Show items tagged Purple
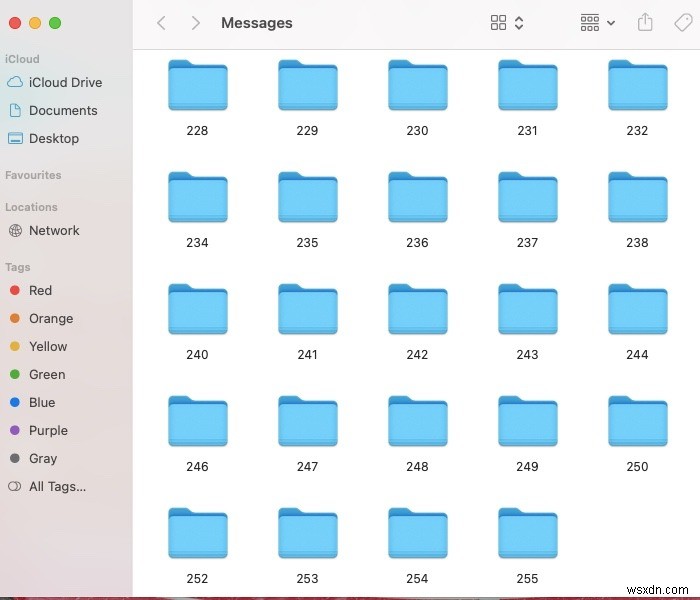This screenshot has height=600, width=700. (39, 430)
